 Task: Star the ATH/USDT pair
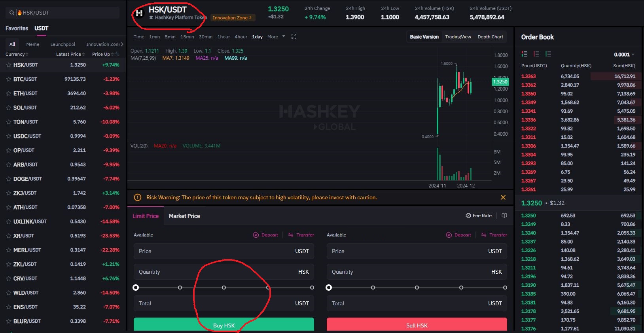pyautogui.click(x=8, y=207)
